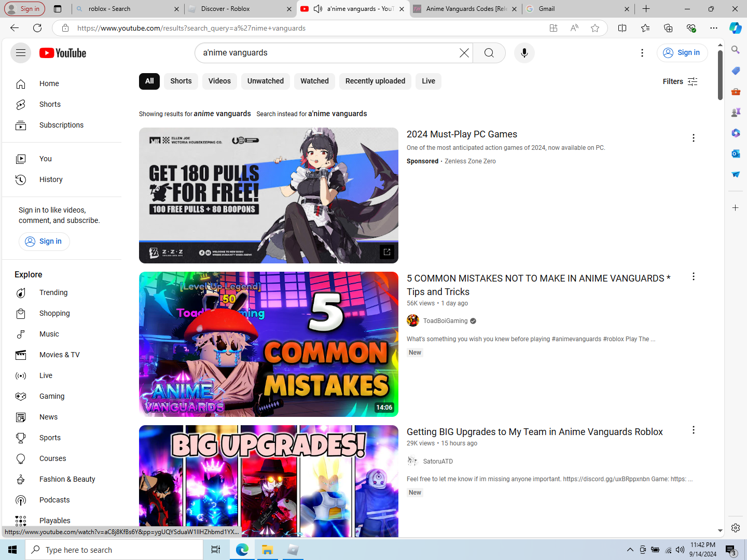747x560 pixels.
Task: Click the YouTube logo
Action: pyautogui.click(x=63, y=53)
